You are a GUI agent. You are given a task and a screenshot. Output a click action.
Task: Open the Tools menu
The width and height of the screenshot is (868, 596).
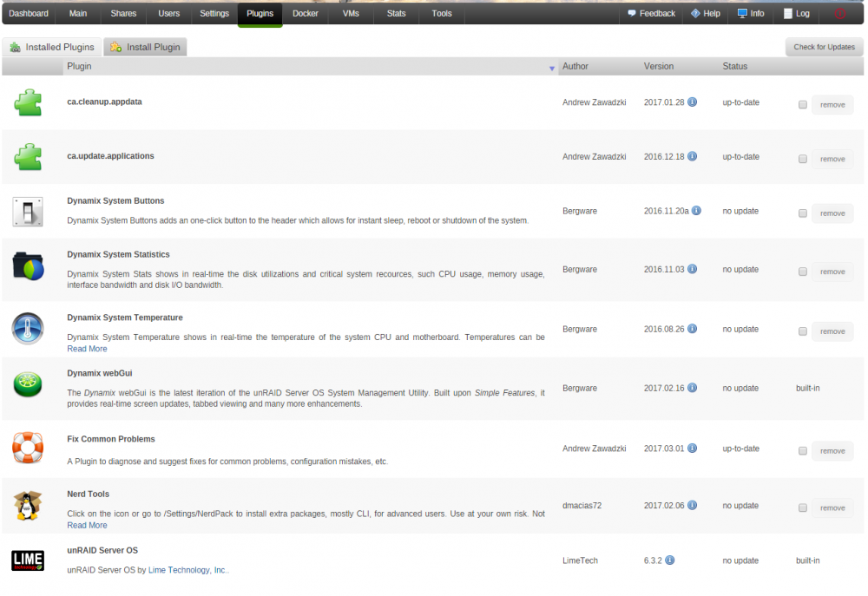tap(442, 13)
